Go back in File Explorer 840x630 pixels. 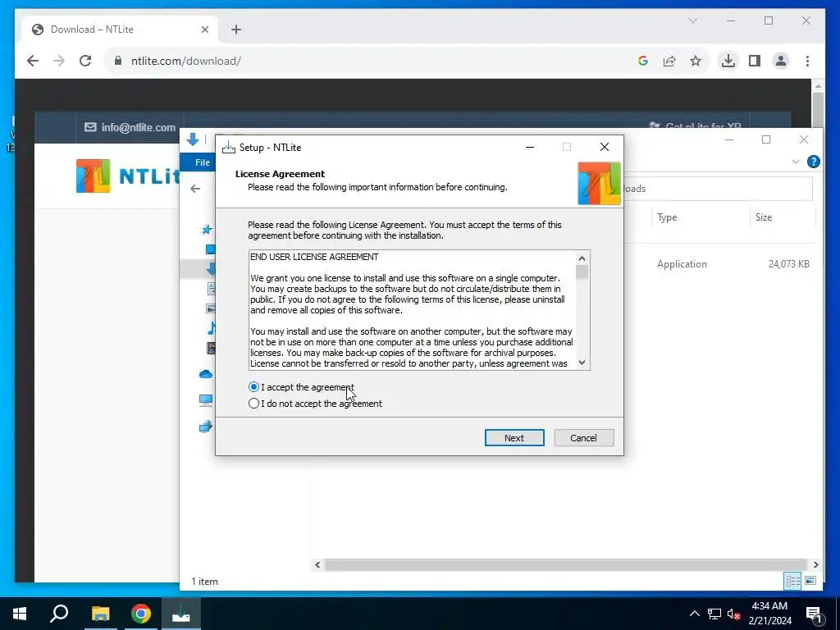tap(195, 189)
